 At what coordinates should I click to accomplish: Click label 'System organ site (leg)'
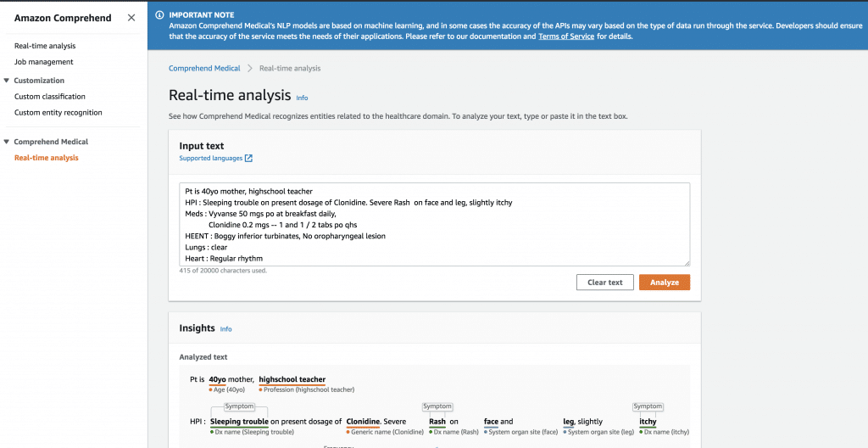pos(598,432)
